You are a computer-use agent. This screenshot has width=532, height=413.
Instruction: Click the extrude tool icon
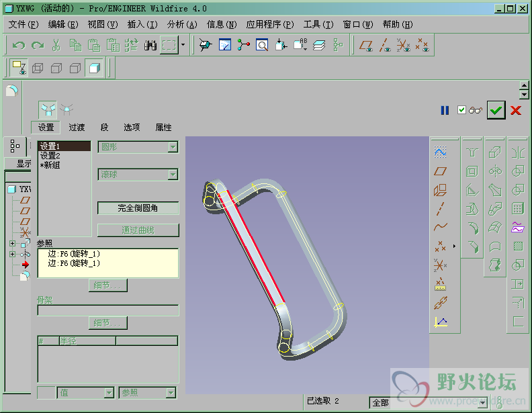click(495, 152)
